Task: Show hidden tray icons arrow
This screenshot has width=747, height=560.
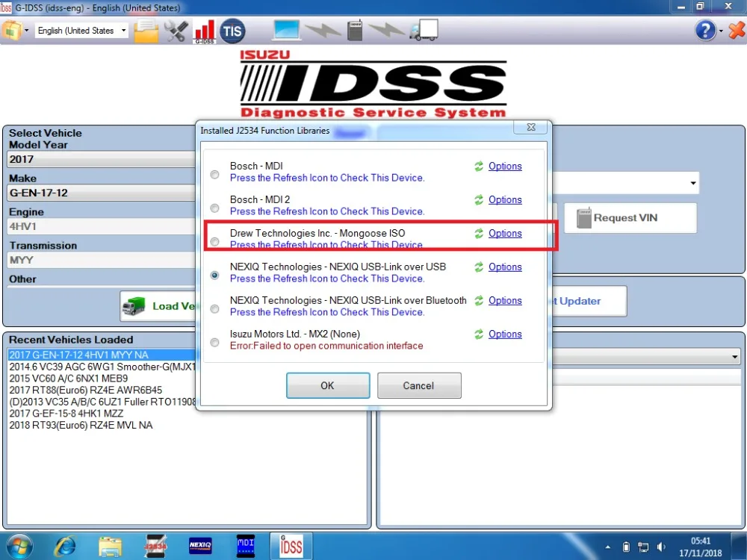Action: point(608,547)
